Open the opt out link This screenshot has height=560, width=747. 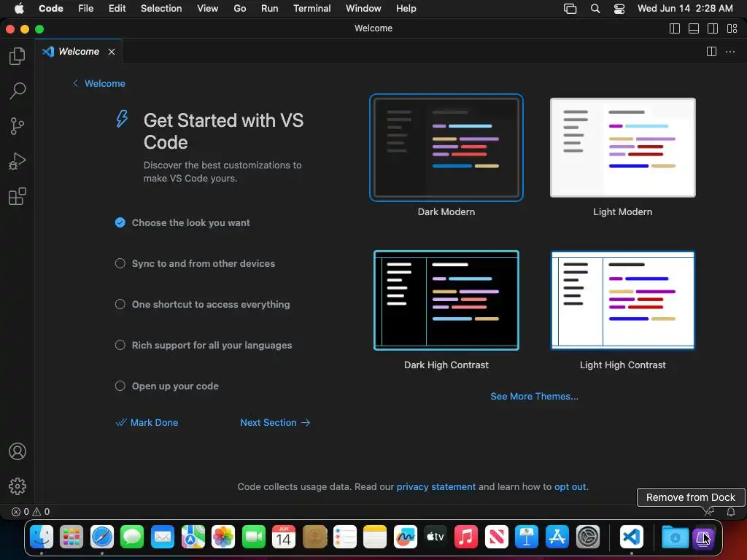coord(570,486)
